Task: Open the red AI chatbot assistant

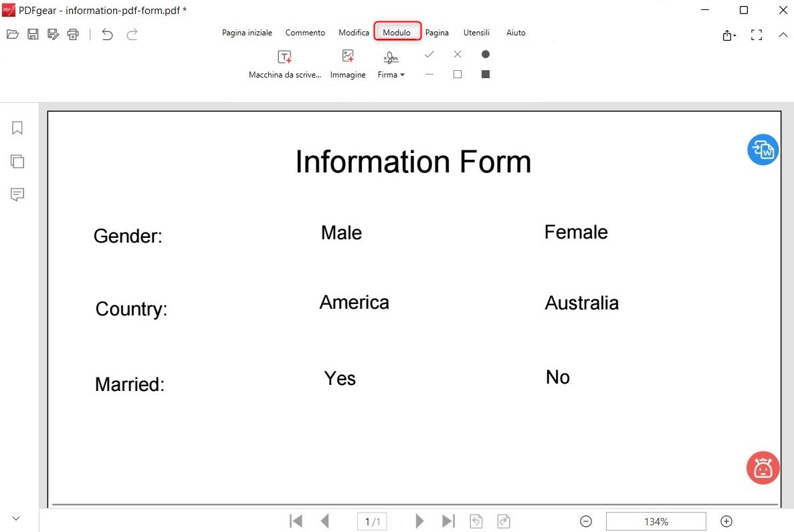Action: [763, 468]
